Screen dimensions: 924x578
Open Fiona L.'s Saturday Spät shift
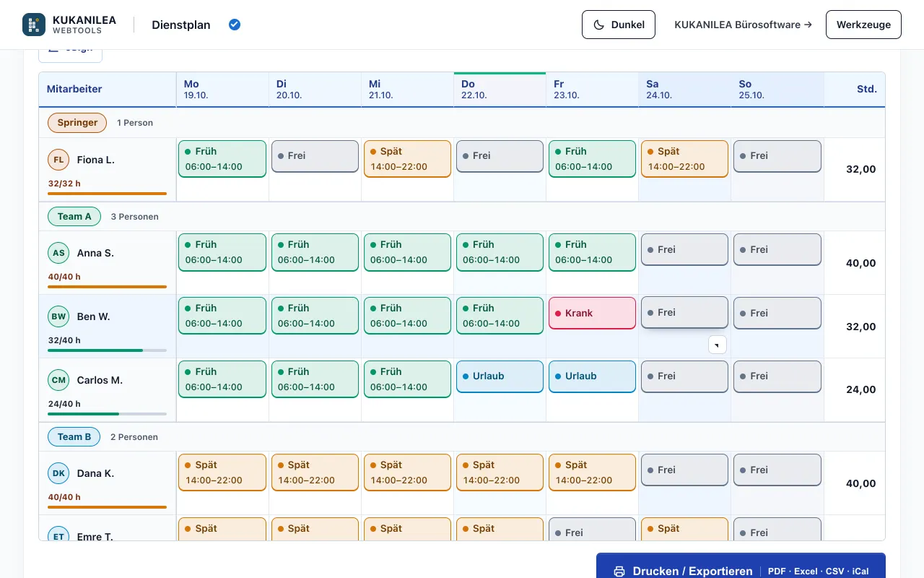coord(684,159)
